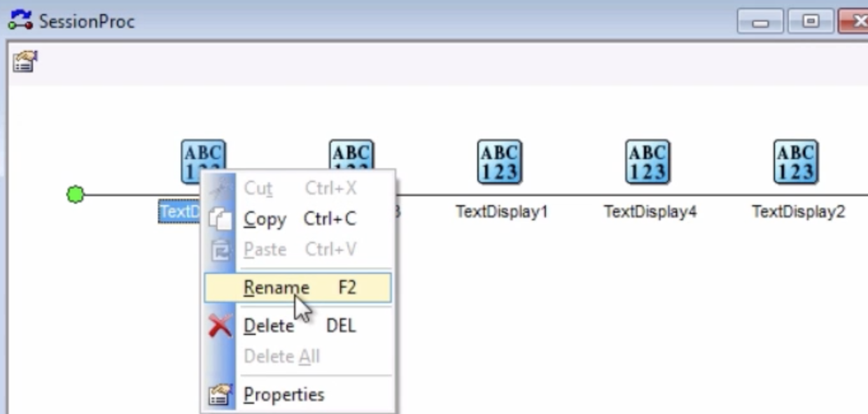Click the second partially hidden text display icon
868x414 pixels.
351,154
